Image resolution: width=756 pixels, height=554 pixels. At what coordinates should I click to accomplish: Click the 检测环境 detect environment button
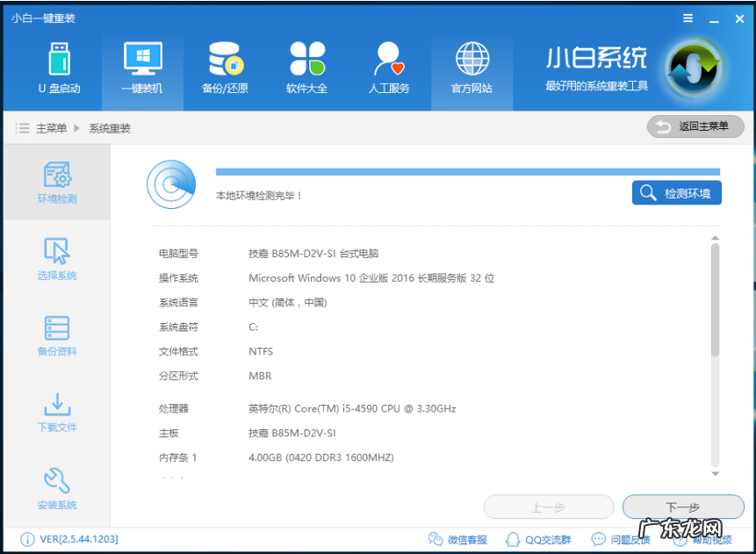pyautogui.click(x=676, y=193)
